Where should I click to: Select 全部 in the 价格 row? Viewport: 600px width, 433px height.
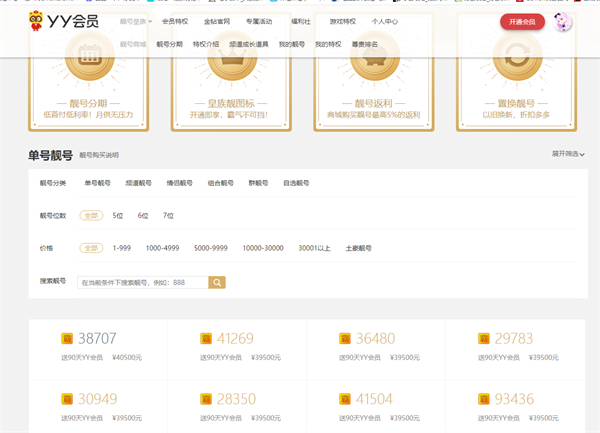pyautogui.click(x=91, y=248)
